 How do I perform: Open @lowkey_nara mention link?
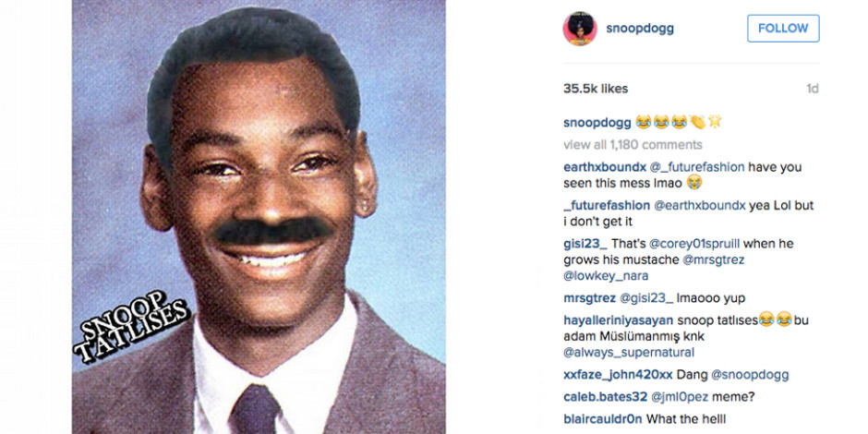(606, 276)
